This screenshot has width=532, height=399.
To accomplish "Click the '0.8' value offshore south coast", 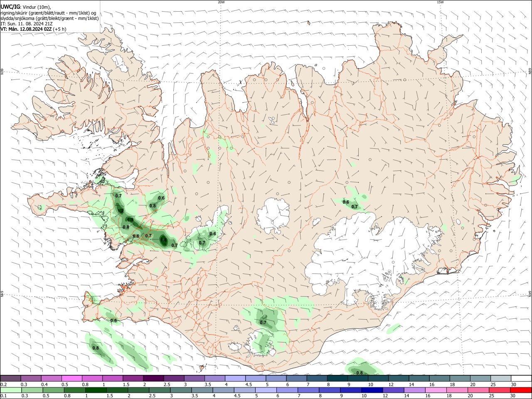I will (360, 373).
